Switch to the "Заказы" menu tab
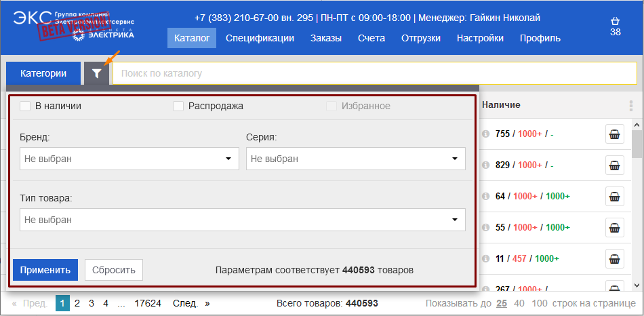 coord(326,38)
